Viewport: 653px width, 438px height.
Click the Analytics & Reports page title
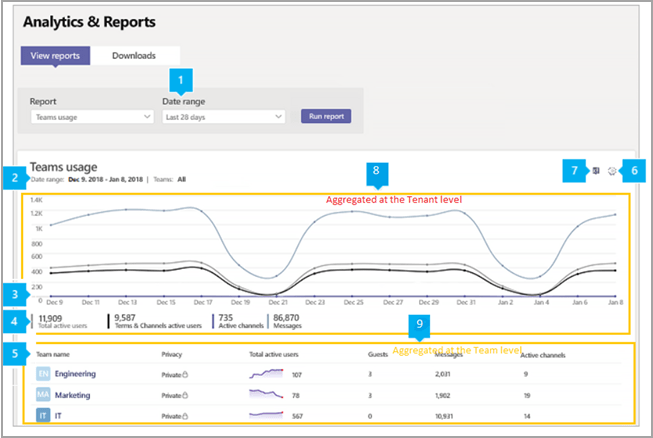point(89,22)
